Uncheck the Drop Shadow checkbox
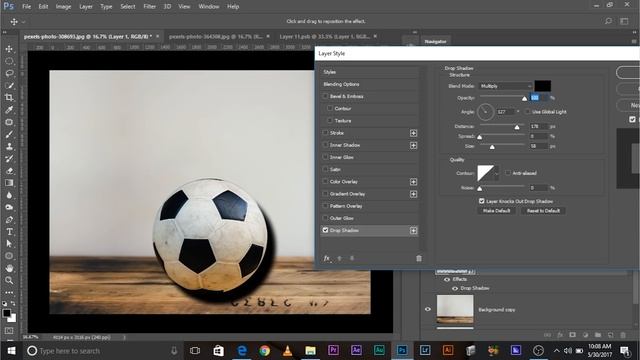This screenshot has width=640, height=360. pyautogui.click(x=325, y=230)
